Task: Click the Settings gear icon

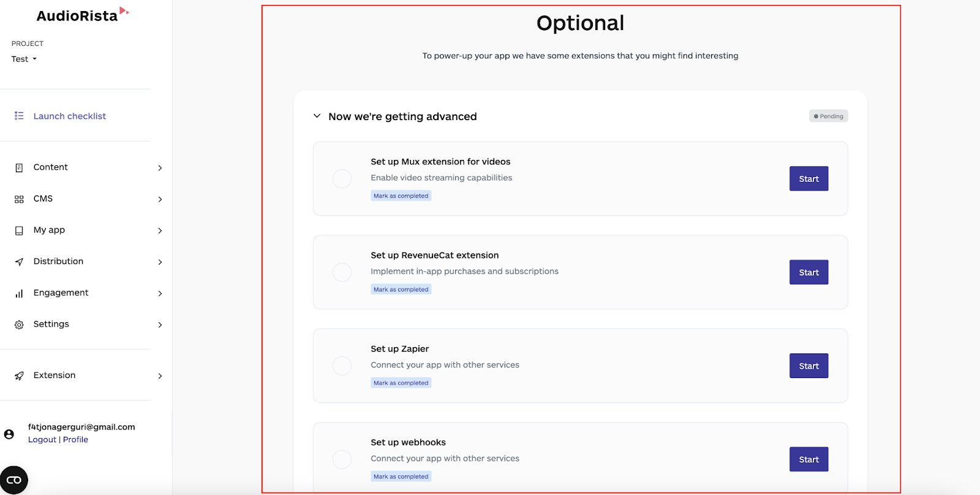Action: coord(19,325)
